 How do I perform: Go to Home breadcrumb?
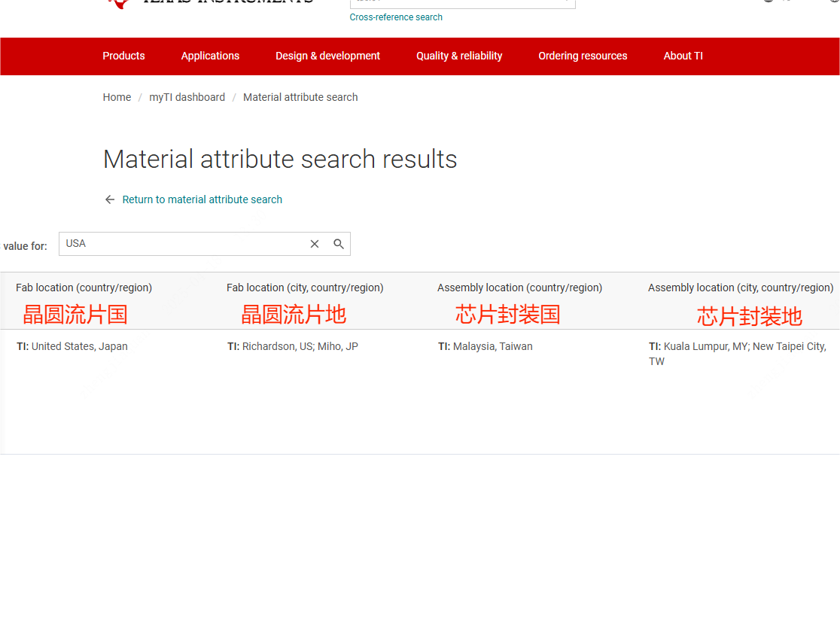[117, 97]
